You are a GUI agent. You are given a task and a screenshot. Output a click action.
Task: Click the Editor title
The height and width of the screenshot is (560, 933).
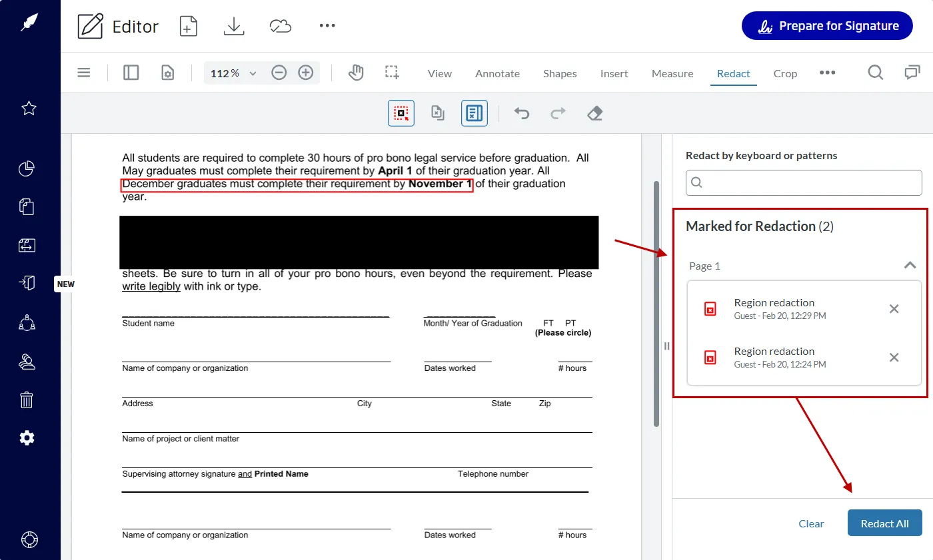click(135, 27)
